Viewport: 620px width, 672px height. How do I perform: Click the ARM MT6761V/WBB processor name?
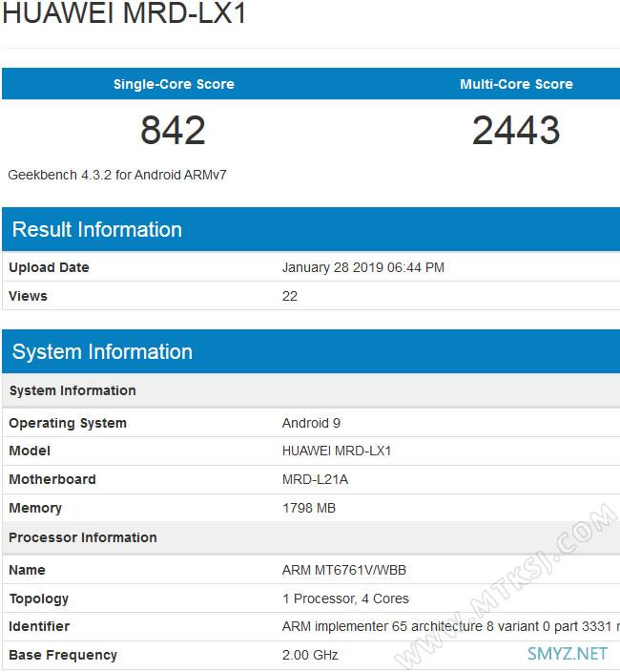click(x=344, y=570)
